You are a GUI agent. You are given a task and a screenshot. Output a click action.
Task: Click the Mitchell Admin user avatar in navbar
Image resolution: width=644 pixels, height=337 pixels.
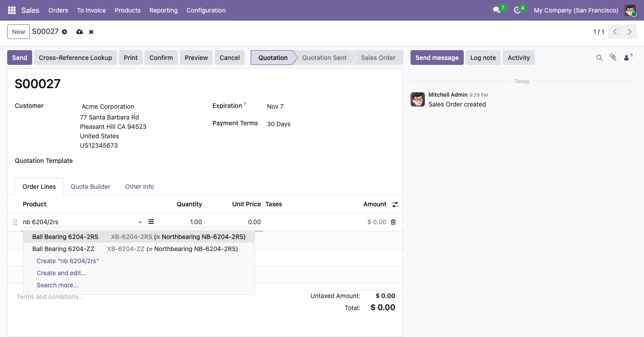630,10
